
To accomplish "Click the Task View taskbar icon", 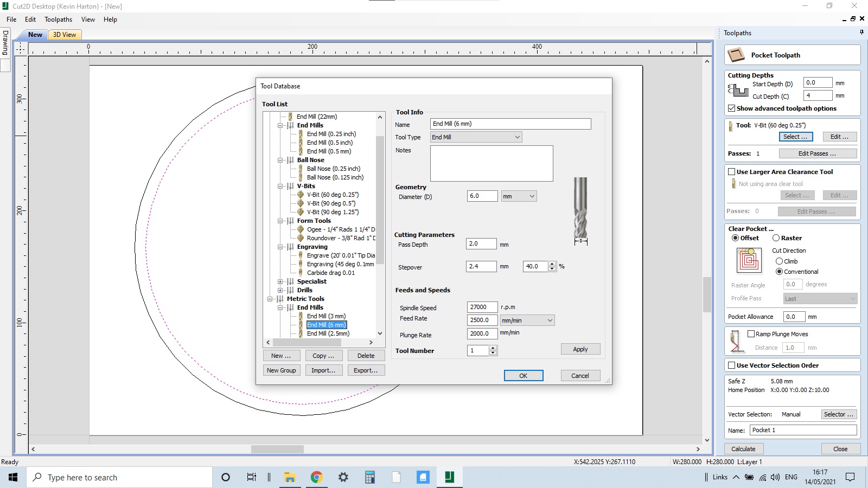I will click(251, 477).
